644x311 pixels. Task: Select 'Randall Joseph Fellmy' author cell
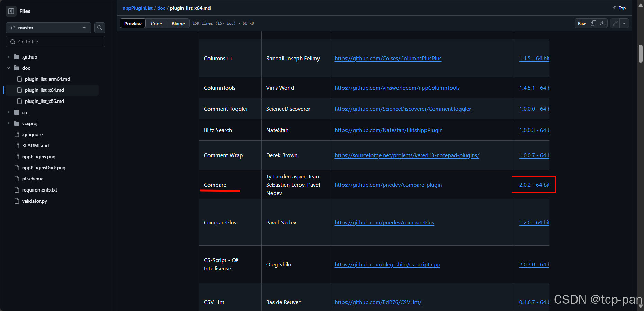click(x=296, y=58)
